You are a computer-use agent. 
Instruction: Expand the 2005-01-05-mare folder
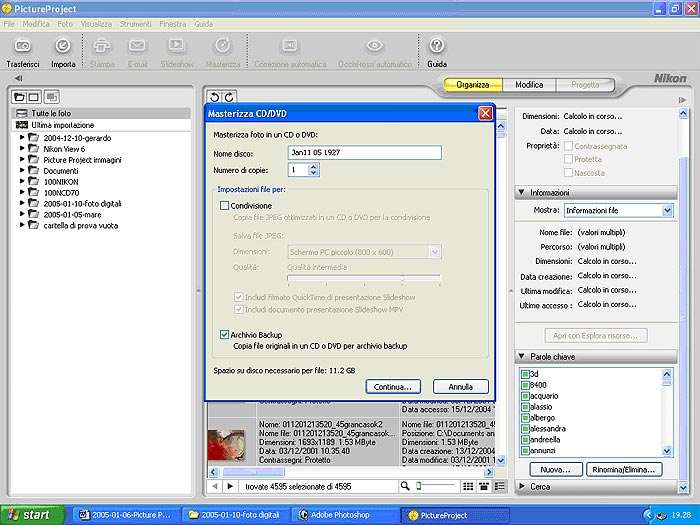tap(22, 214)
